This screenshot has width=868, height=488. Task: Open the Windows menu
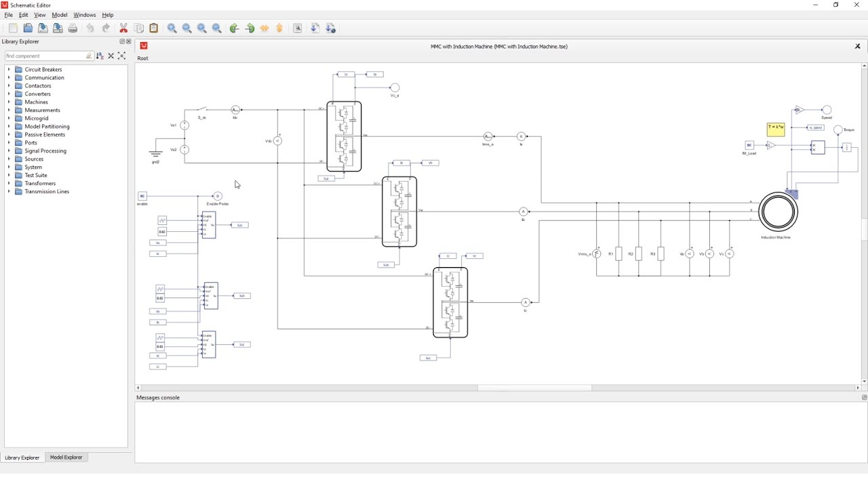[x=85, y=15]
